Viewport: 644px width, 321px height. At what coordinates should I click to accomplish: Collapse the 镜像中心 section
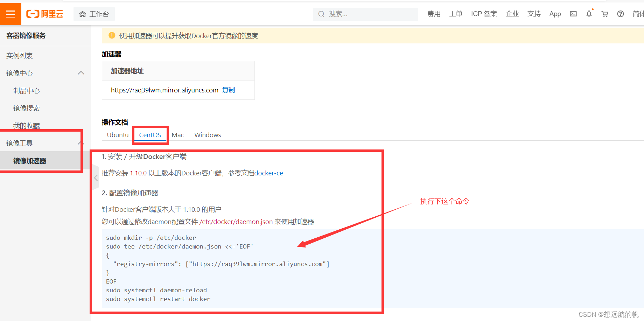(x=81, y=73)
